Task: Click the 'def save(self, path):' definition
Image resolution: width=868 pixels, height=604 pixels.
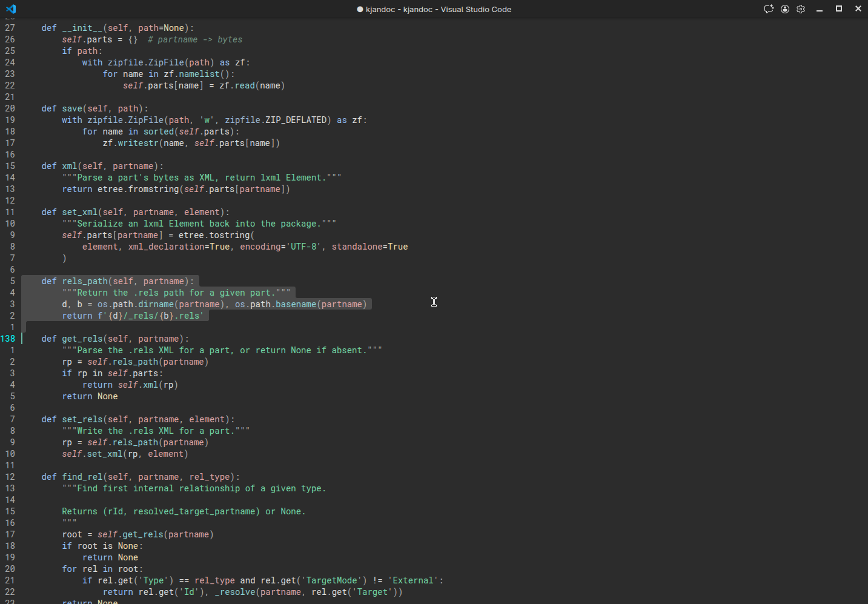Action: [94, 108]
